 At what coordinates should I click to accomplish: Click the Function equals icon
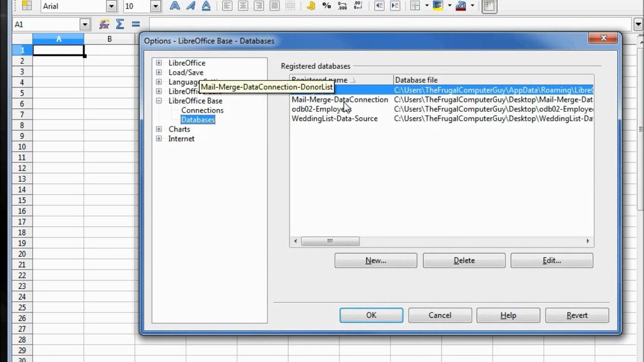pos(136,24)
